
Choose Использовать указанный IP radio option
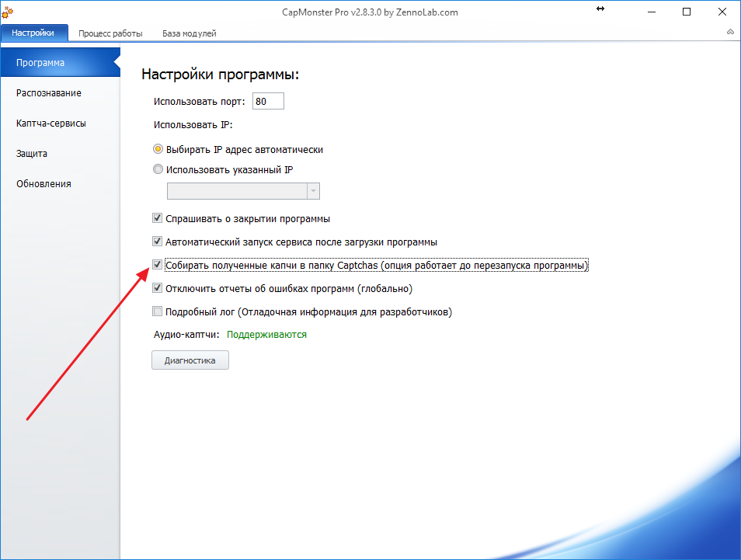click(158, 169)
